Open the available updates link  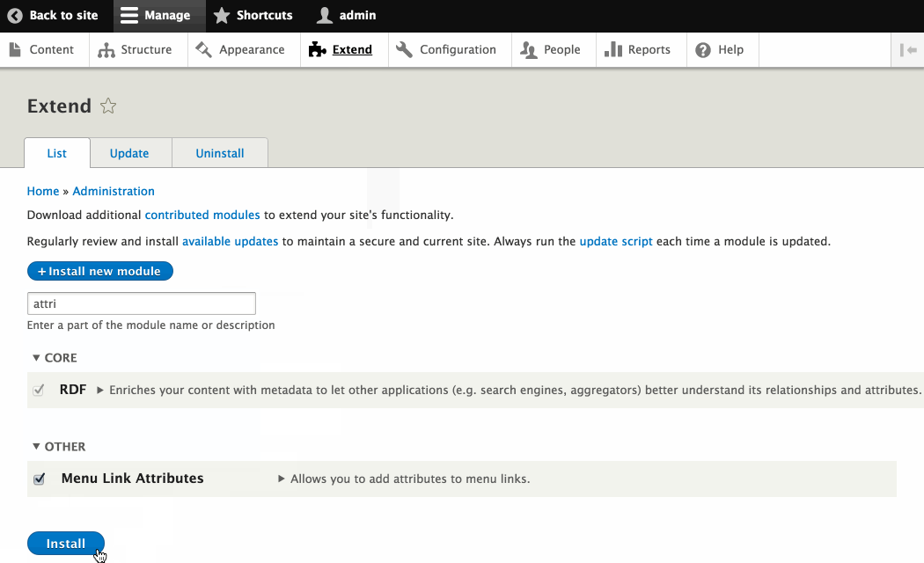[x=230, y=241]
